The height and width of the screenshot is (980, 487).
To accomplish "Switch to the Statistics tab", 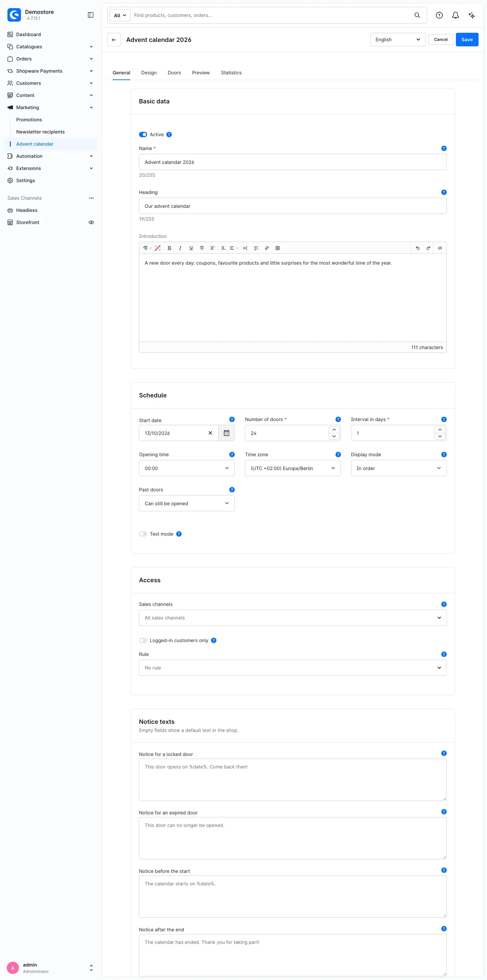I will click(x=231, y=73).
